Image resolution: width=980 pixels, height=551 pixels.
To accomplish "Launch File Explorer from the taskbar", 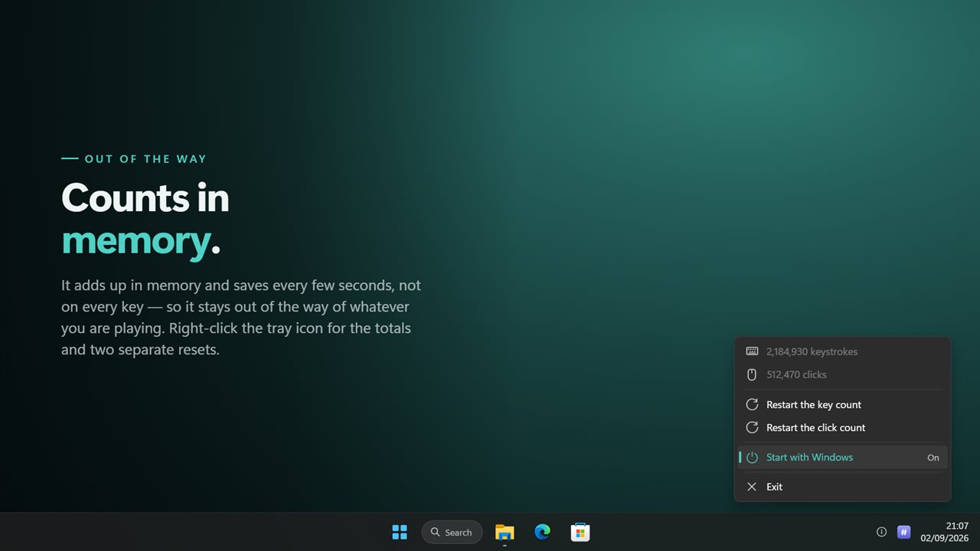I will (x=505, y=532).
